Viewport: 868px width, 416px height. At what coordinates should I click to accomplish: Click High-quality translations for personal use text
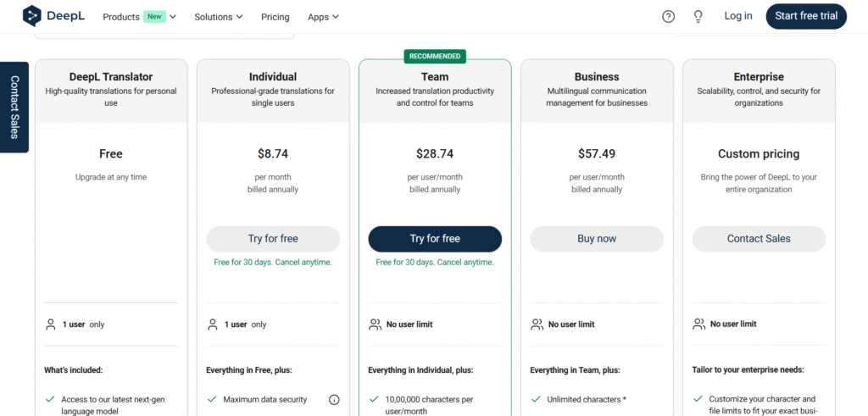(x=111, y=97)
